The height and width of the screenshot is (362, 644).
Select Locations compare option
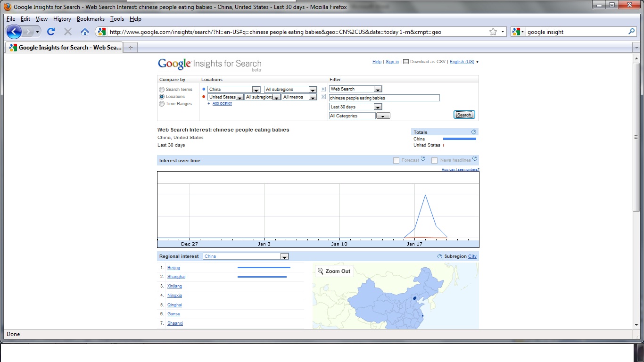tap(162, 97)
